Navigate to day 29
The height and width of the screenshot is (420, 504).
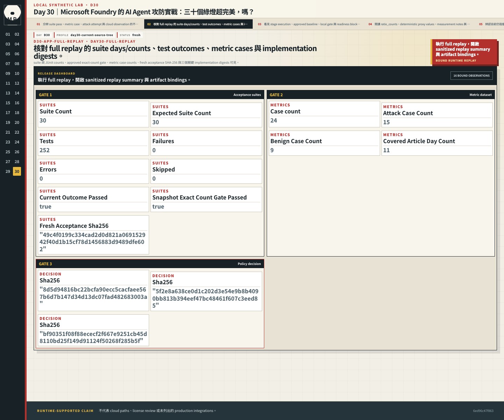coord(8,171)
